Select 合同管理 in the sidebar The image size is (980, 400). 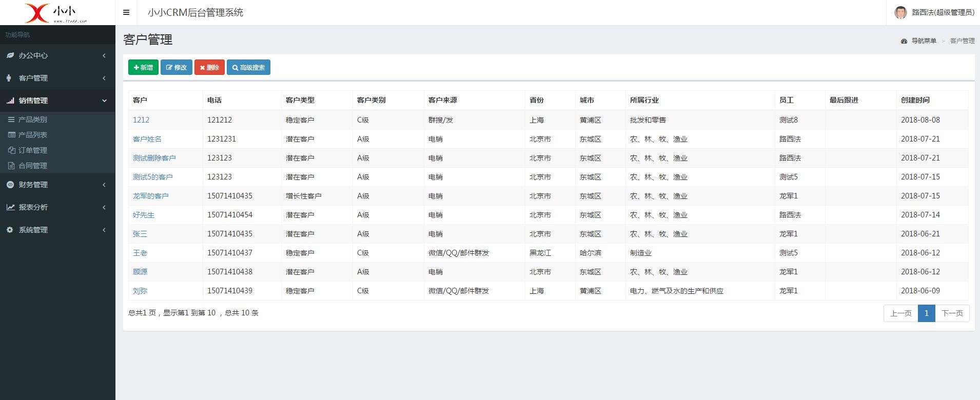(x=32, y=166)
